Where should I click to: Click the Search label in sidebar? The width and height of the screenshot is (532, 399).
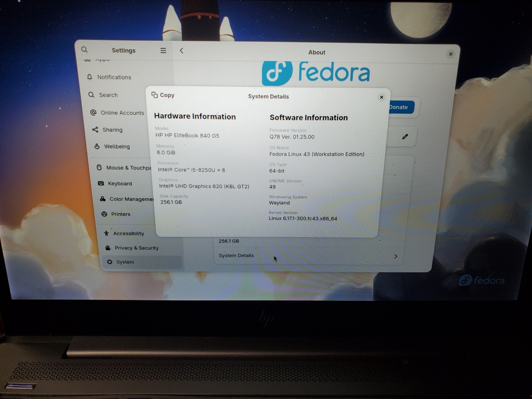click(108, 95)
